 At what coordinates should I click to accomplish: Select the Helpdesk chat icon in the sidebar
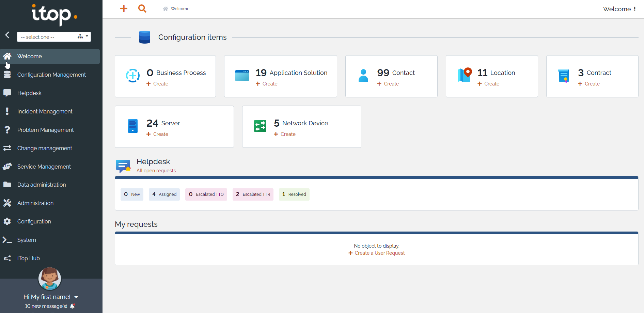pyautogui.click(x=7, y=93)
